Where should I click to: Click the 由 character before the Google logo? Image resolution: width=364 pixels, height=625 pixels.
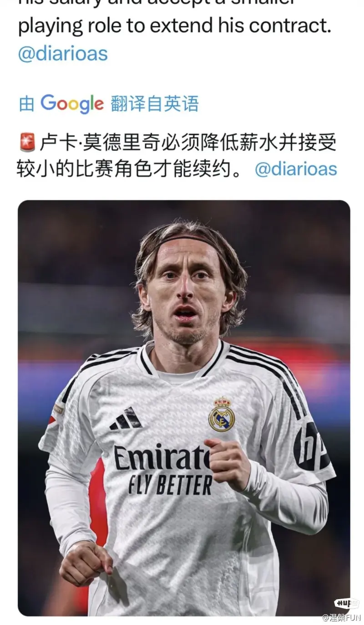pyautogui.click(x=27, y=104)
